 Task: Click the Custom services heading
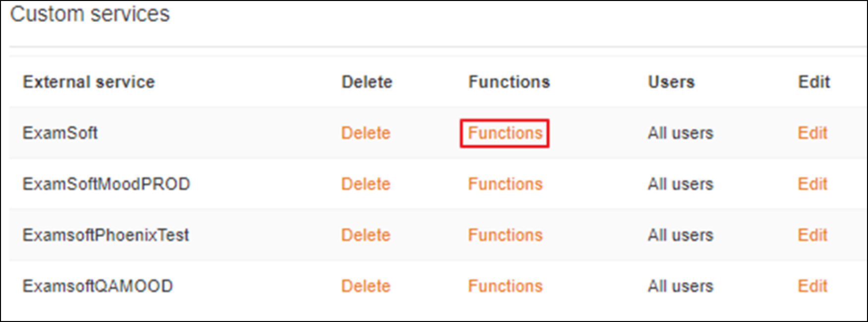click(x=90, y=13)
